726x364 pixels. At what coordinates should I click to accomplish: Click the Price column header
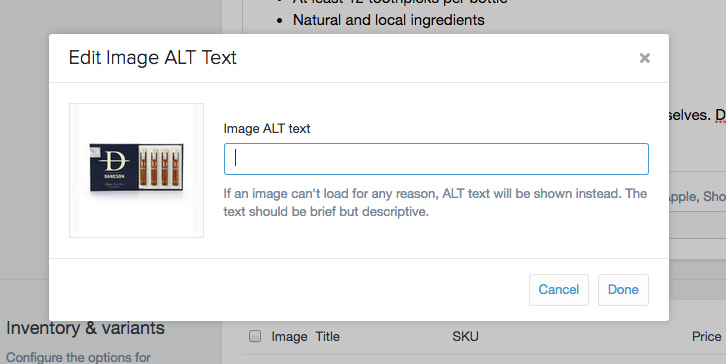tap(707, 337)
